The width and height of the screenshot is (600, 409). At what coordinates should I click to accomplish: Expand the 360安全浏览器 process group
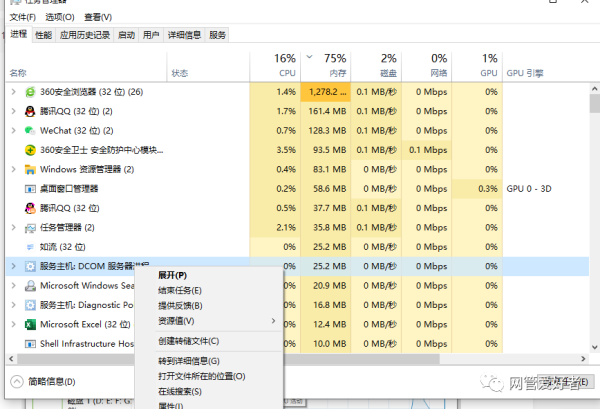tap(14, 92)
